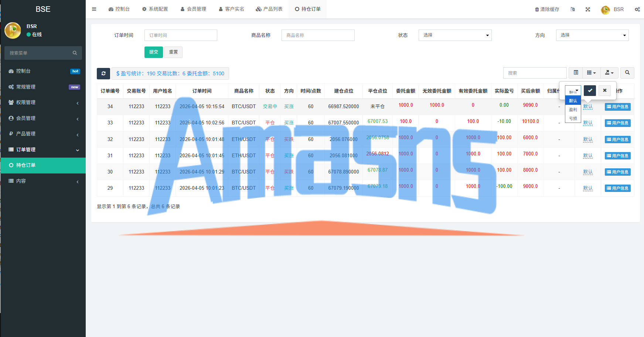Click the BSR user avatar in the header
This screenshot has height=337, width=644.
point(605,10)
